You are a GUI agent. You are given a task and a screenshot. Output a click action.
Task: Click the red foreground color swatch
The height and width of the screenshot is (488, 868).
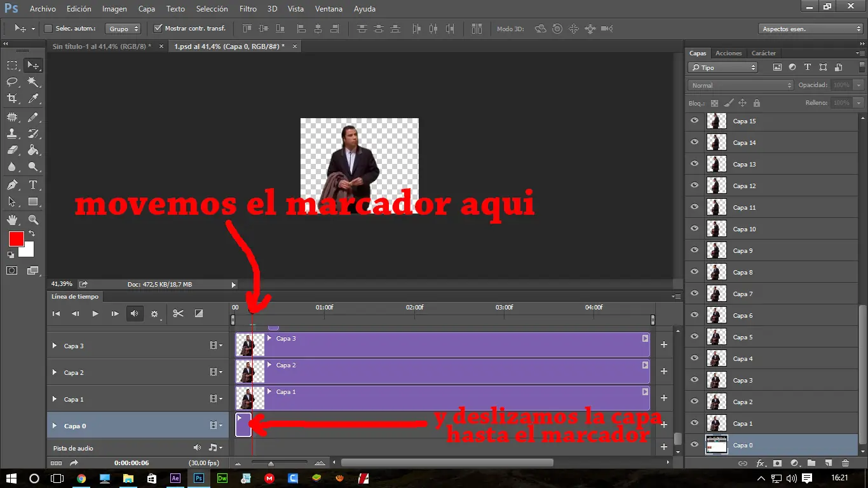16,239
